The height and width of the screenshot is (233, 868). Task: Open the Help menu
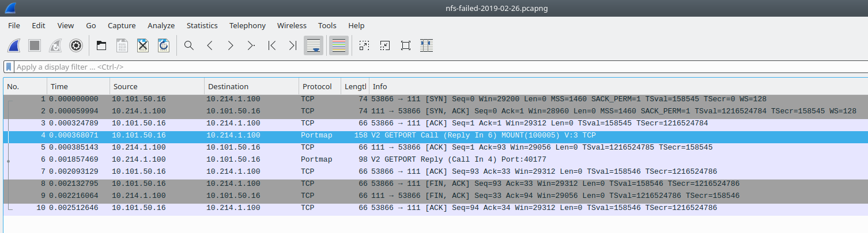click(x=356, y=25)
